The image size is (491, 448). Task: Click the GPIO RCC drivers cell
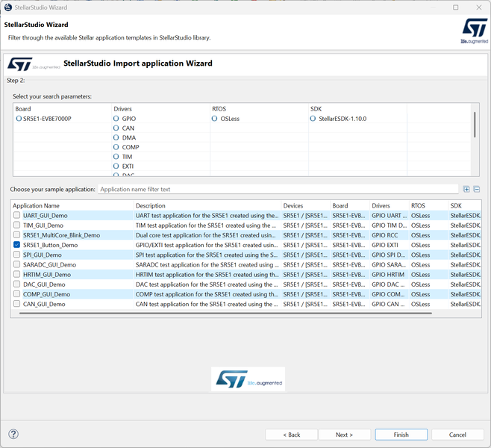tap(384, 235)
